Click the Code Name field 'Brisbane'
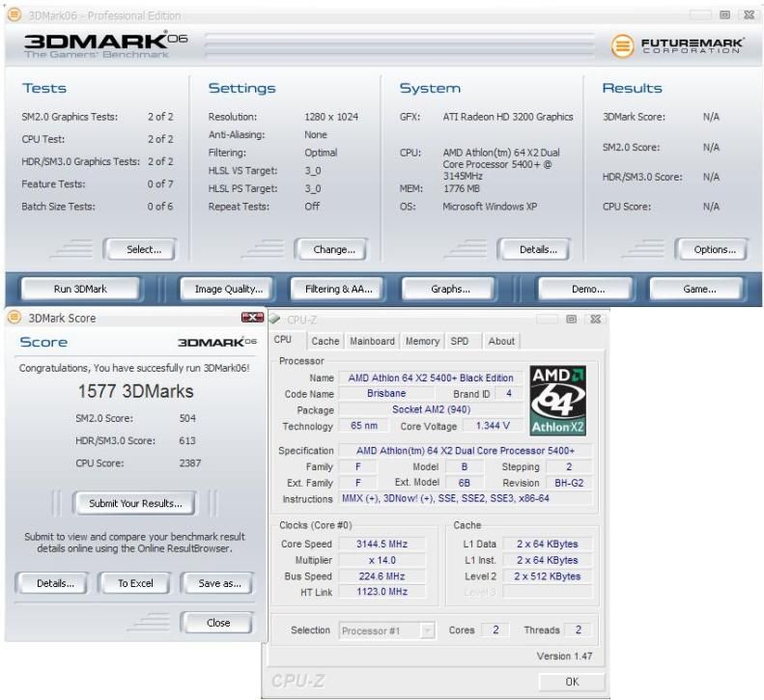Screen dimensions: 764x700 386,393
